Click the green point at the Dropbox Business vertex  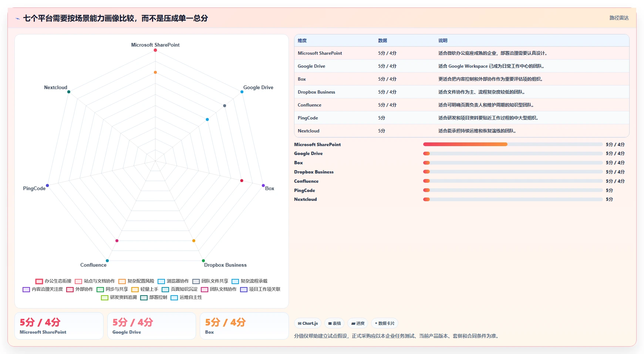203,261
